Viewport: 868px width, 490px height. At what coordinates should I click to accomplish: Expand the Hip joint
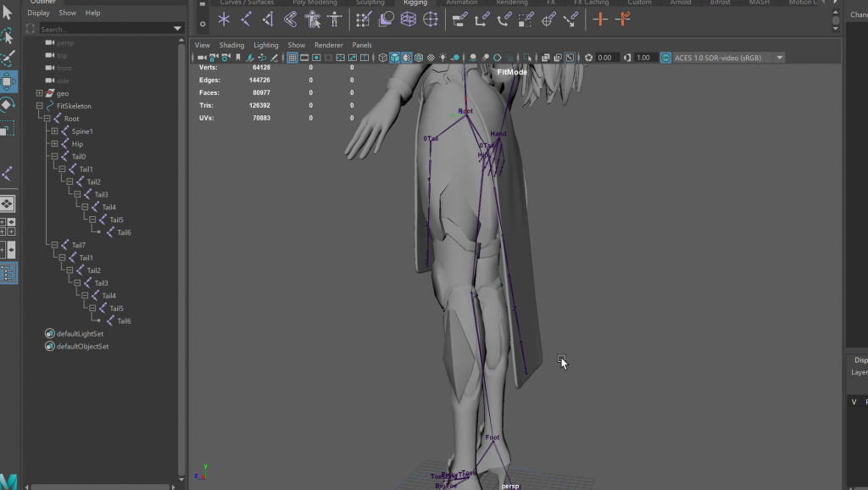click(55, 144)
